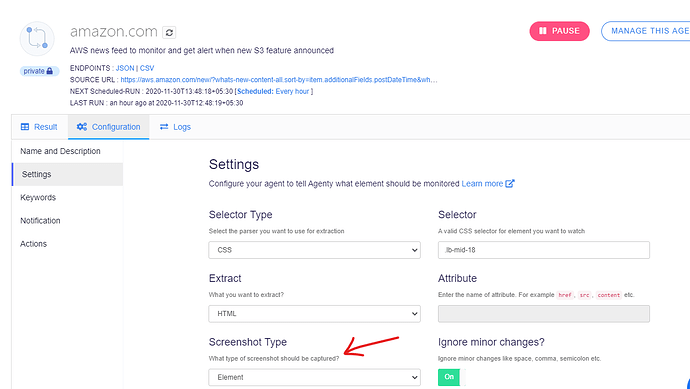Click the agent avatar workflow icon

(x=37, y=39)
